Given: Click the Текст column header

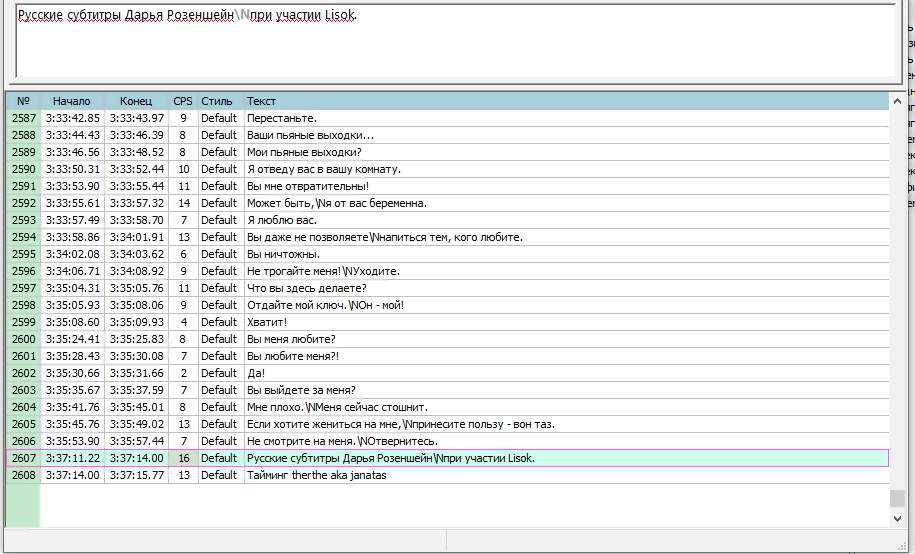Looking at the screenshot, I should [x=262, y=101].
